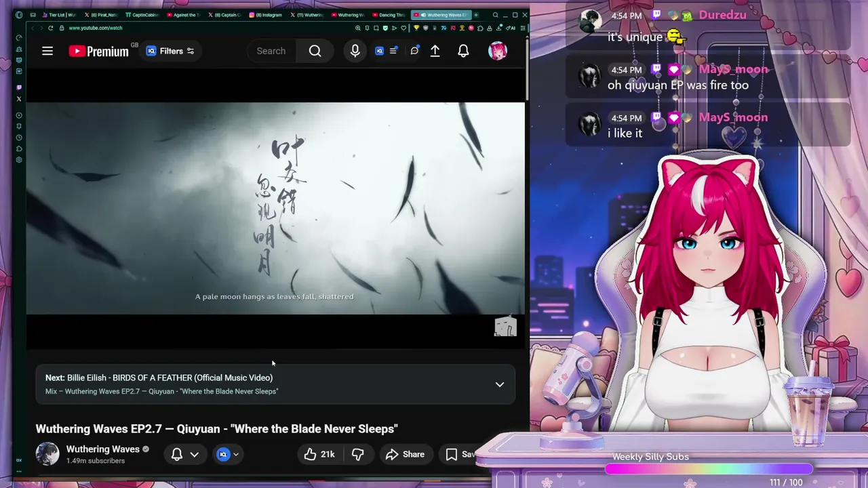Click the heart bookmark icon in address bar

(x=403, y=28)
